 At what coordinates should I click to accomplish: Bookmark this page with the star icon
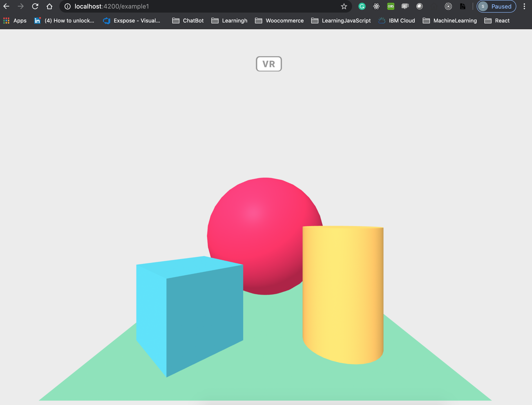click(344, 7)
